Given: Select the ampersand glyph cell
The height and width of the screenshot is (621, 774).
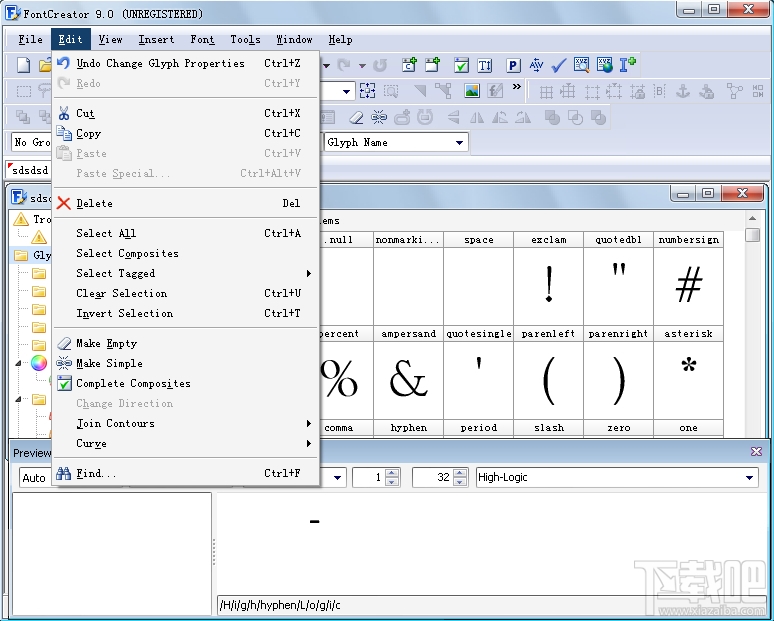Looking at the screenshot, I should (408, 373).
